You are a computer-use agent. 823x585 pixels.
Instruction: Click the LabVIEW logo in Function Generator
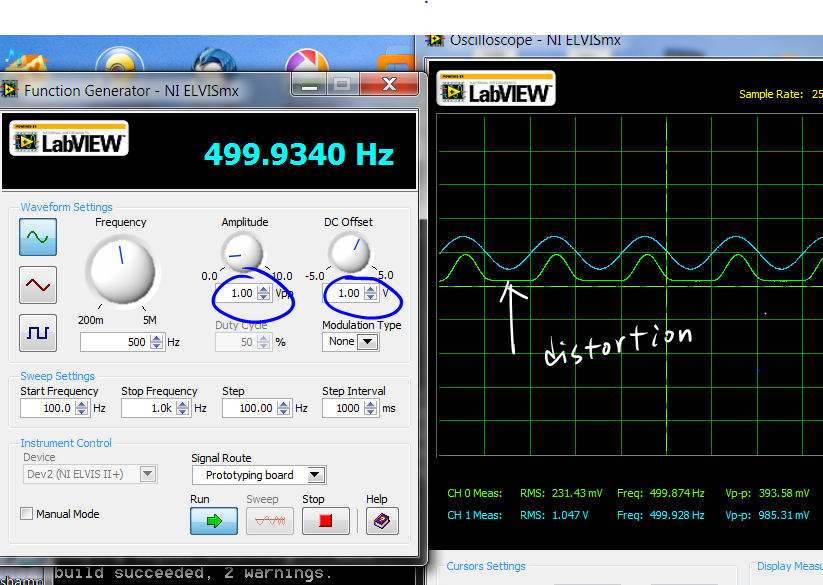(69, 139)
